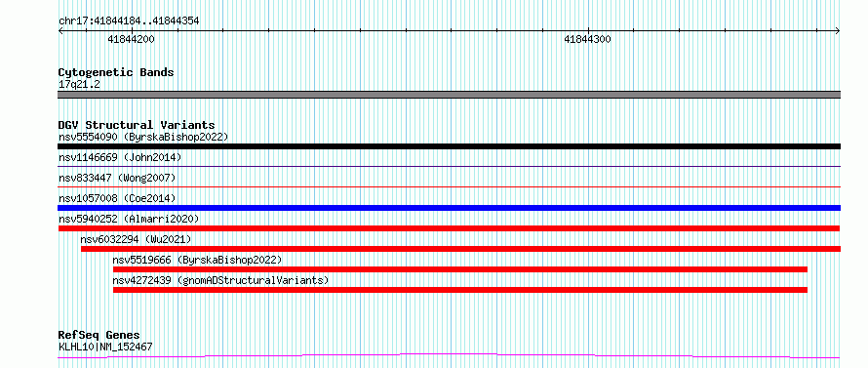Click the 17q21.2 band label
Viewport: 868px width, 368px height.
click(79, 85)
